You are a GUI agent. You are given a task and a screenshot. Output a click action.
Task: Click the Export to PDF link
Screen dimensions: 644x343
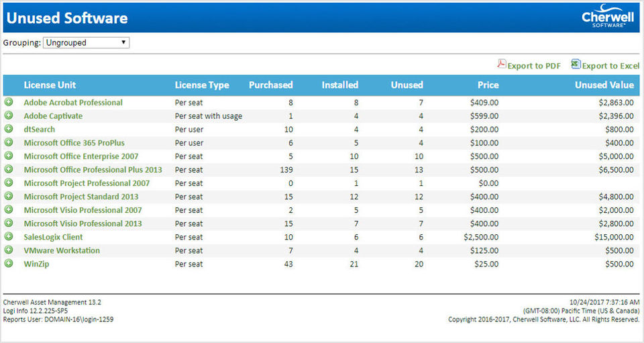click(x=534, y=66)
